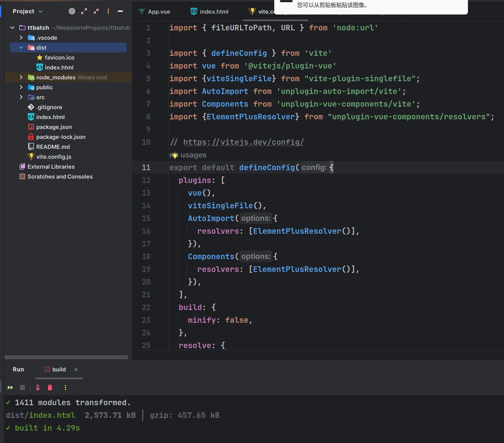The width and height of the screenshot is (504, 443).
Task: Click the Stop process icon
Action: [22, 388]
